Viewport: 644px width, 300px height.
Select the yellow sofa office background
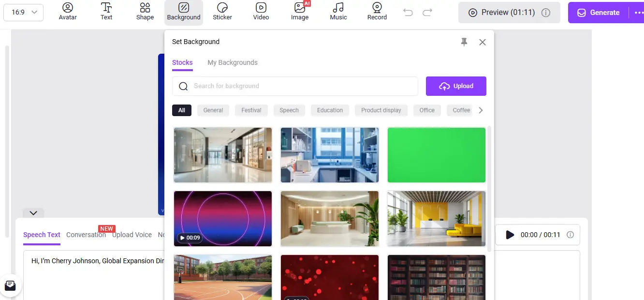pyautogui.click(x=437, y=218)
